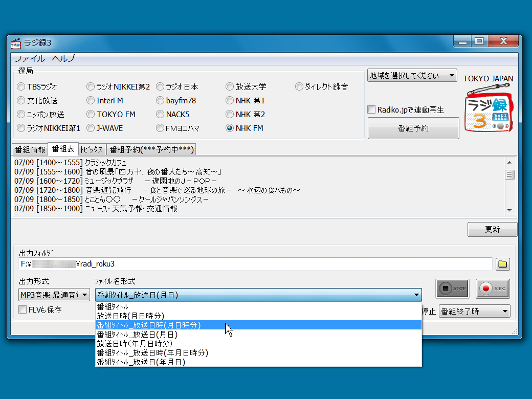
Task: Open the 番組予約(***予約中***) tab
Action: click(151, 149)
